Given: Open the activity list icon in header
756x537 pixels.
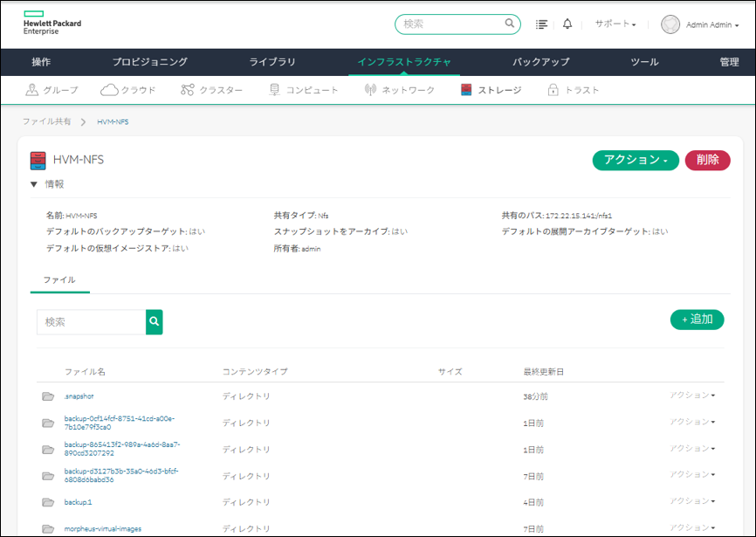Looking at the screenshot, I should point(542,24).
